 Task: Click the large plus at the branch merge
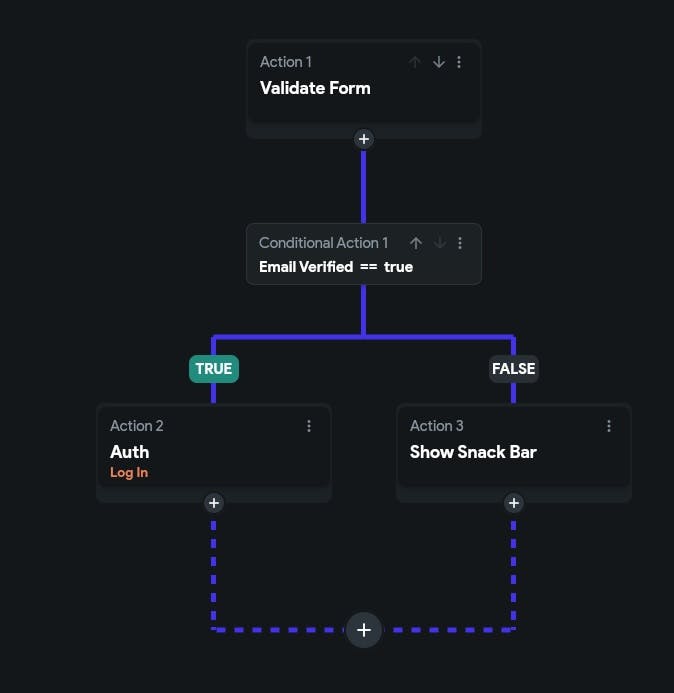(364, 630)
